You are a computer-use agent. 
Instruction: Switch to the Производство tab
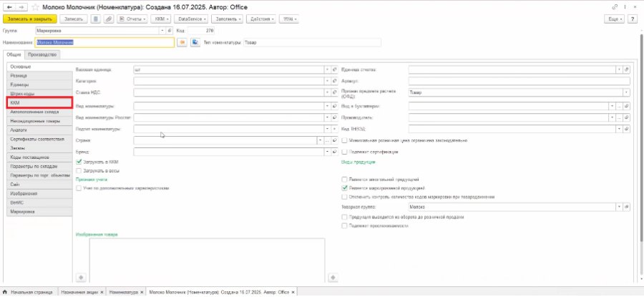click(x=42, y=54)
